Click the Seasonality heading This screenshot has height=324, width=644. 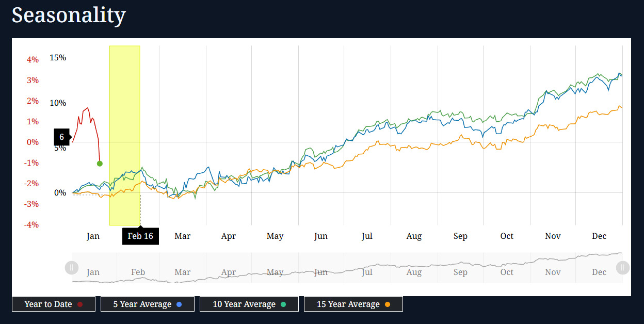(69, 15)
